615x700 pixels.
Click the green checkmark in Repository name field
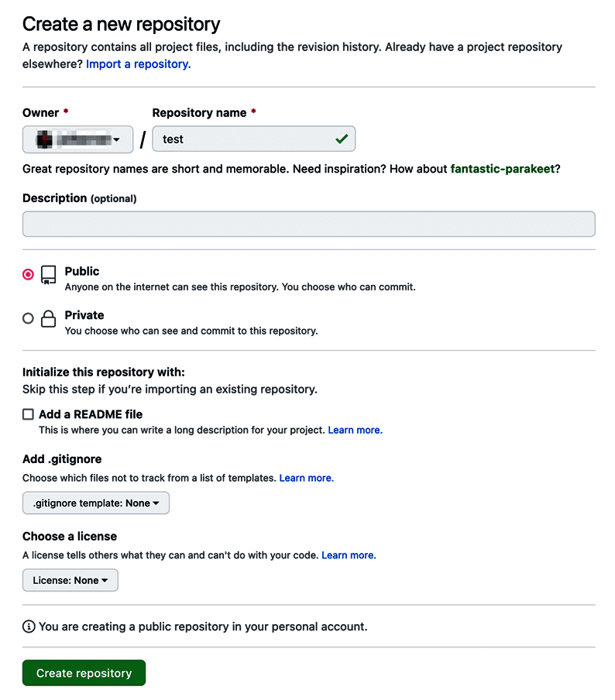coord(342,139)
